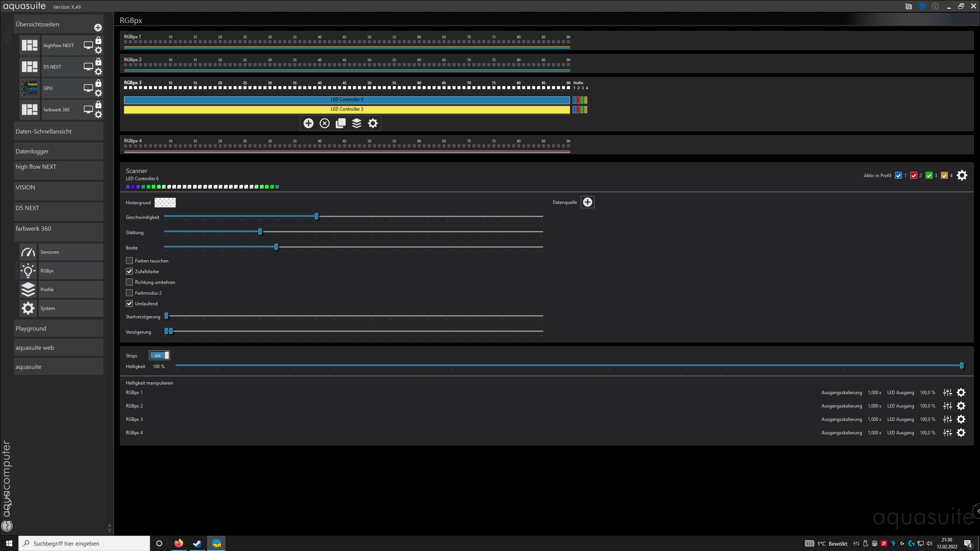980x551 pixels.
Task: Open Scanner effect settings gear icon
Action: (x=962, y=176)
